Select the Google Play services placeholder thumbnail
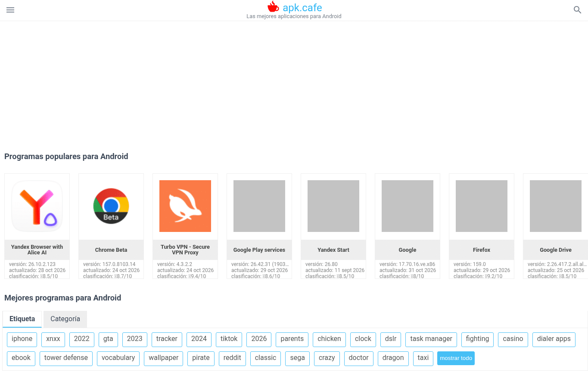 (x=259, y=206)
